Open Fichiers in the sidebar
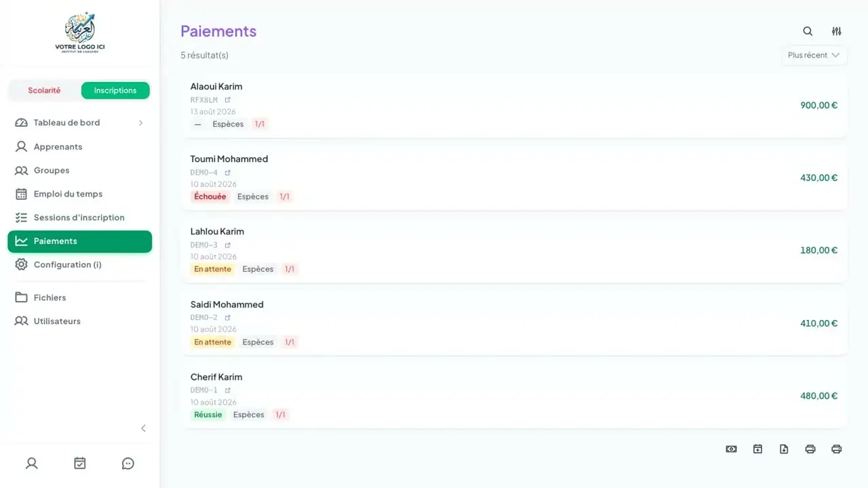The image size is (868, 488). tap(80, 298)
